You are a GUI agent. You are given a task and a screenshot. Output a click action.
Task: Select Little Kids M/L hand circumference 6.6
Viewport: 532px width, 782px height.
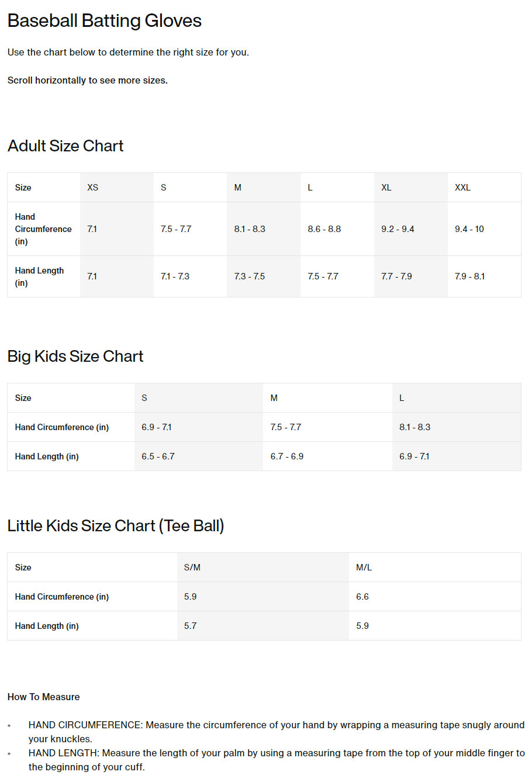point(362,597)
